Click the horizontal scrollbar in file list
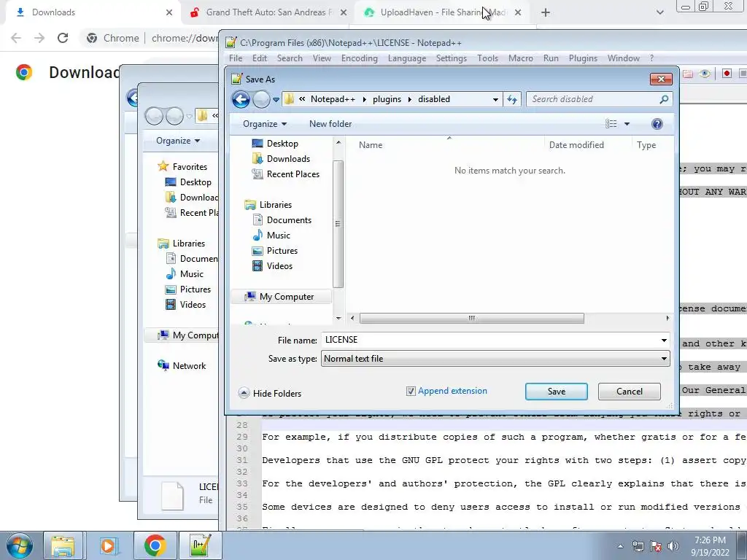747x560 pixels. tap(472, 318)
